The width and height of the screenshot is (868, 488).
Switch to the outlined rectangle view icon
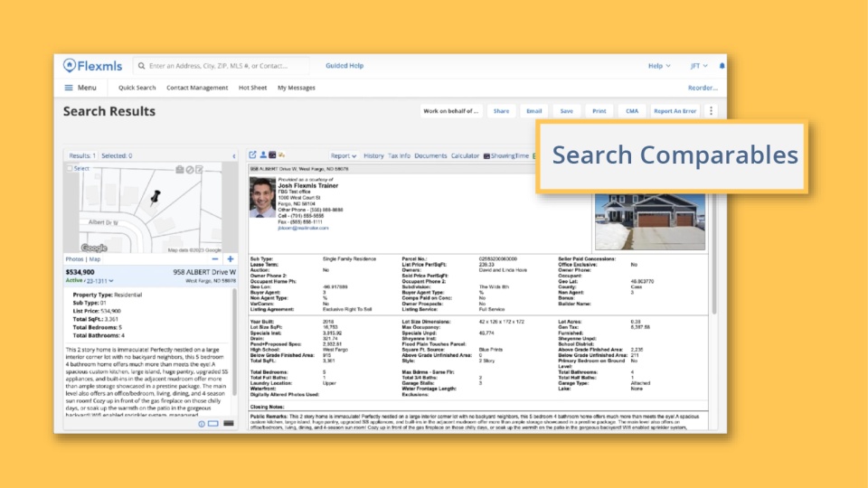[x=213, y=424]
